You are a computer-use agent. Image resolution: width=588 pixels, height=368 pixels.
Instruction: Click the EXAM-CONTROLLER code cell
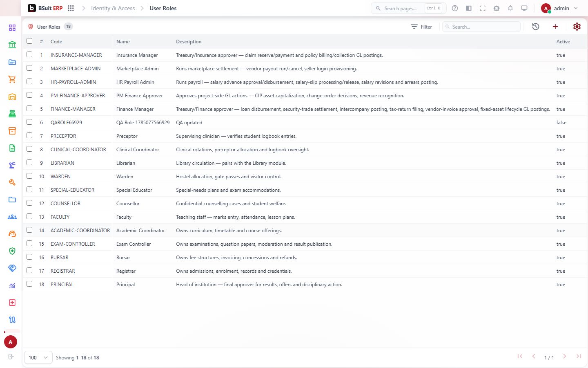[73, 244]
